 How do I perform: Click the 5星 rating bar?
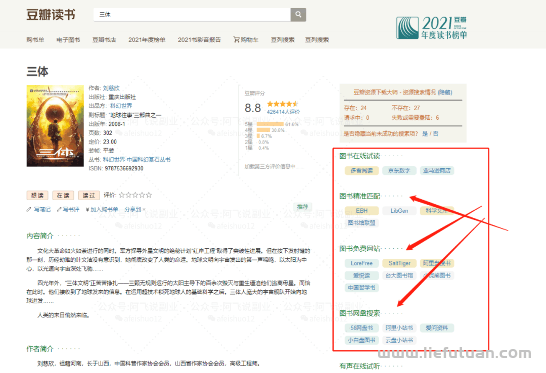270,124
